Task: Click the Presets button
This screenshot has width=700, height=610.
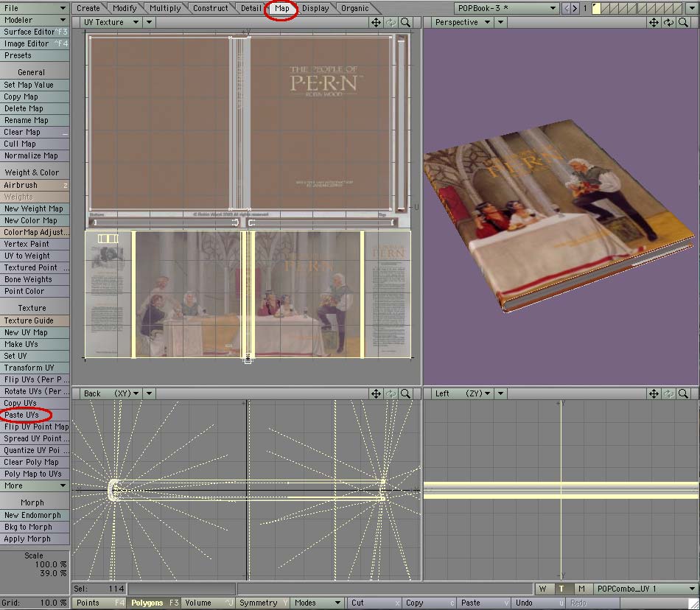Action: coord(35,55)
